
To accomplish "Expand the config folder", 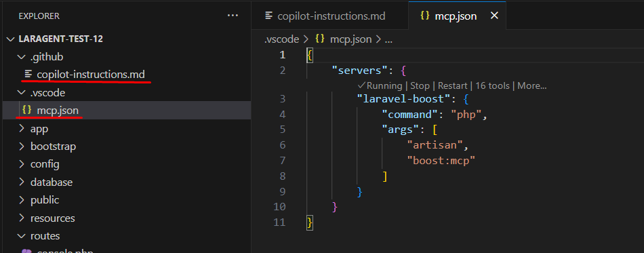I will tap(22, 165).
